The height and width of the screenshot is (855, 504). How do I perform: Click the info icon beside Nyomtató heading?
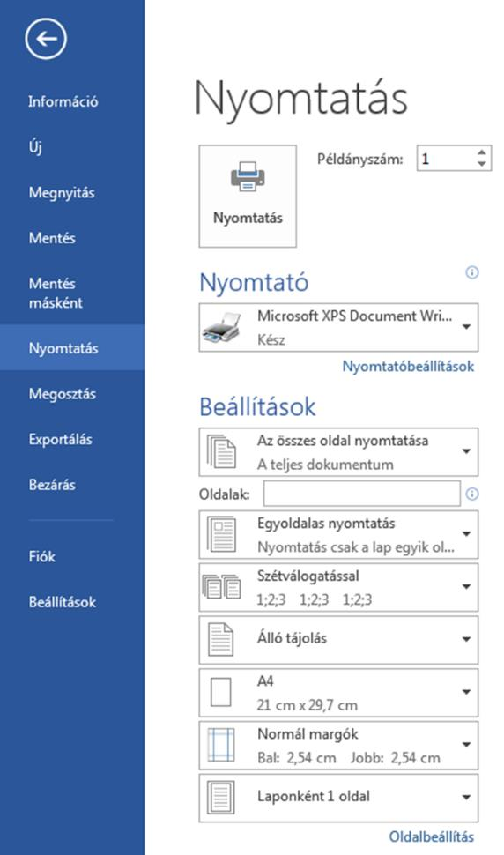(472, 272)
